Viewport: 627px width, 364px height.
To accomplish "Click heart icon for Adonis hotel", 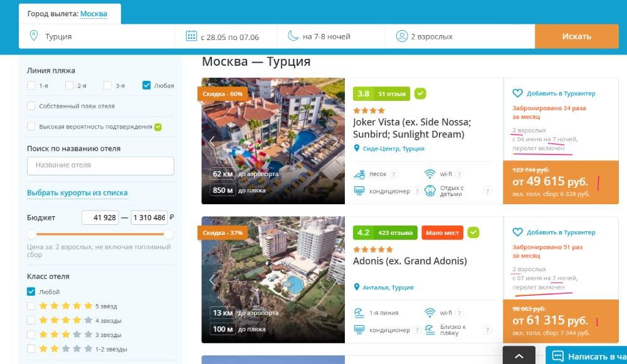I will click(517, 232).
